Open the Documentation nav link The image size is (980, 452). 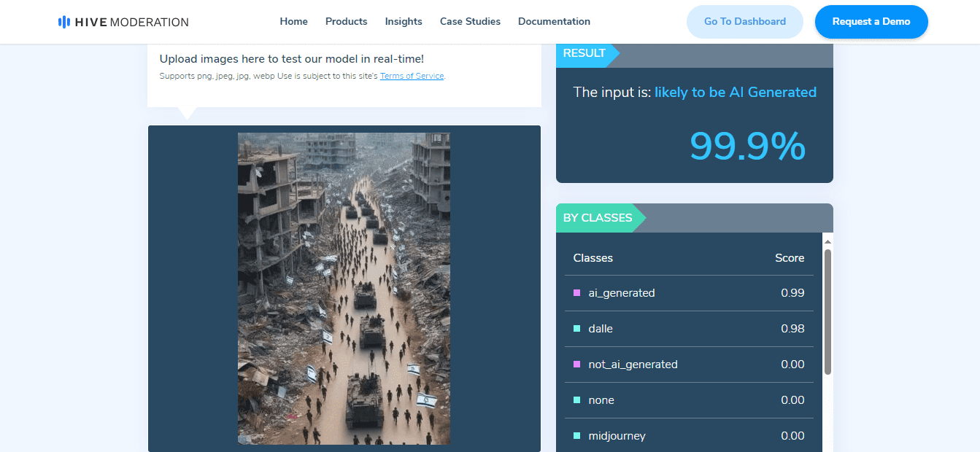click(554, 22)
